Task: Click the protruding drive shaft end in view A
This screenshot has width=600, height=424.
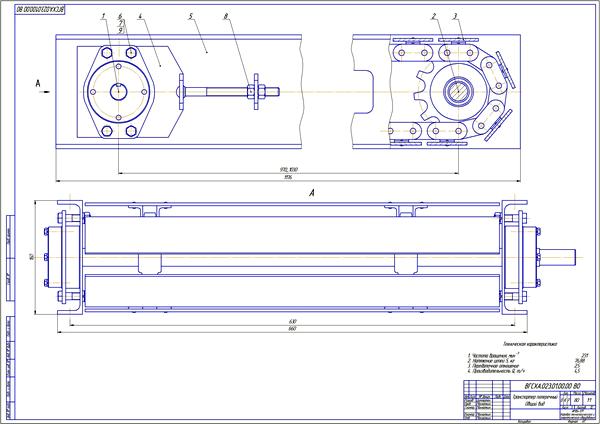Action: pos(558,257)
